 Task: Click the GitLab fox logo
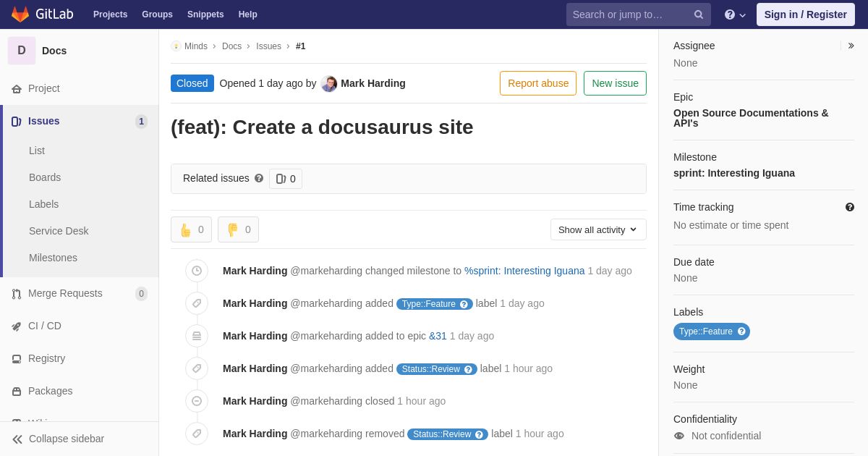20,14
